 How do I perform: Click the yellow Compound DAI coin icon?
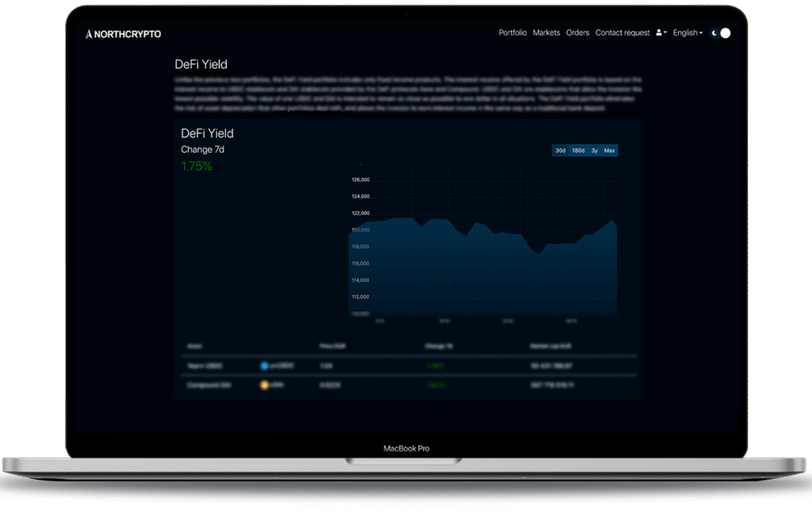(265, 385)
